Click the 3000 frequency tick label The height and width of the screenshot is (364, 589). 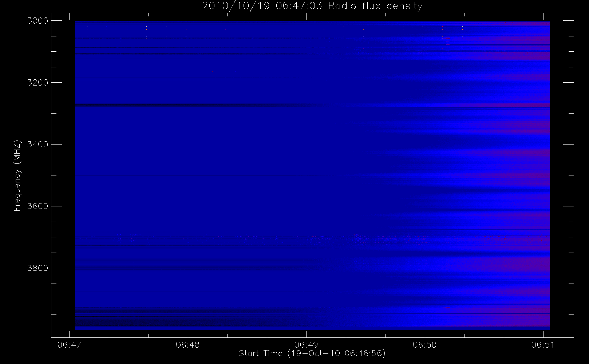pyautogui.click(x=38, y=21)
